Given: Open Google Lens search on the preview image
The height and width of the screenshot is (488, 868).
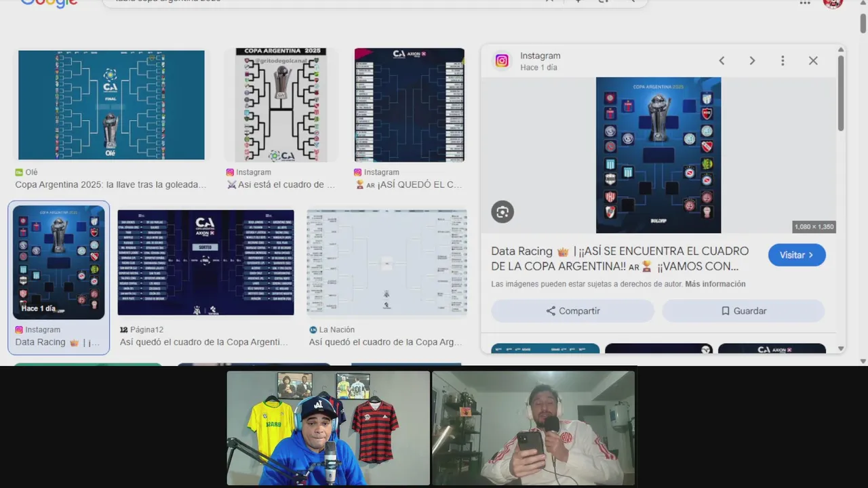Looking at the screenshot, I should [502, 212].
